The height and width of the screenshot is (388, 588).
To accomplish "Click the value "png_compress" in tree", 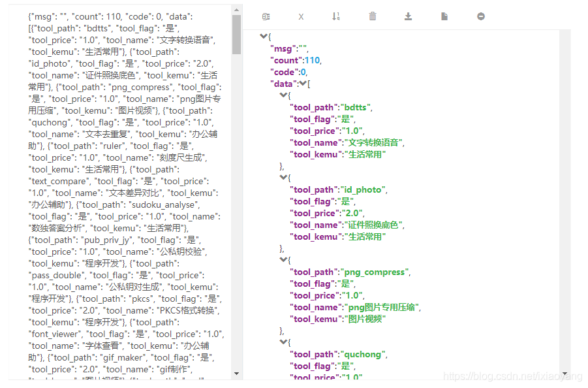I will point(374,272).
